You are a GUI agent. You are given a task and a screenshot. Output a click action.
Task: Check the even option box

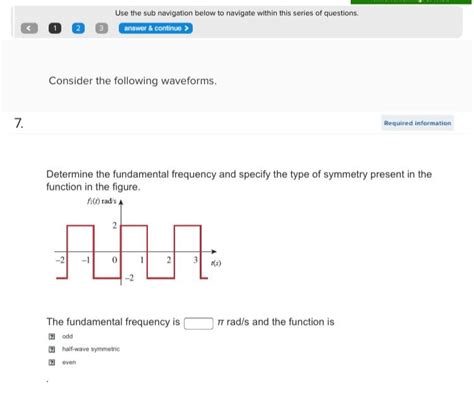(x=52, y=362)
